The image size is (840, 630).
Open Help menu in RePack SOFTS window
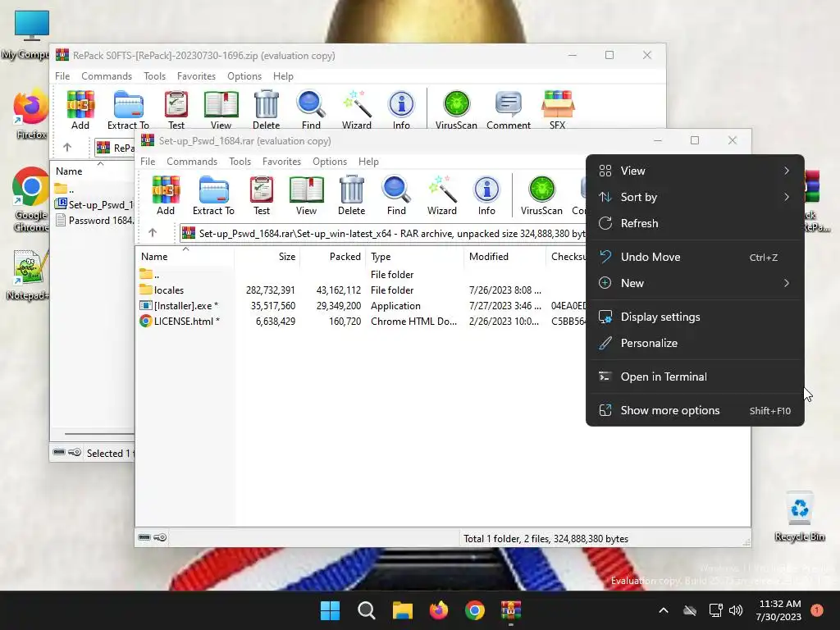[x=283, y=76]
